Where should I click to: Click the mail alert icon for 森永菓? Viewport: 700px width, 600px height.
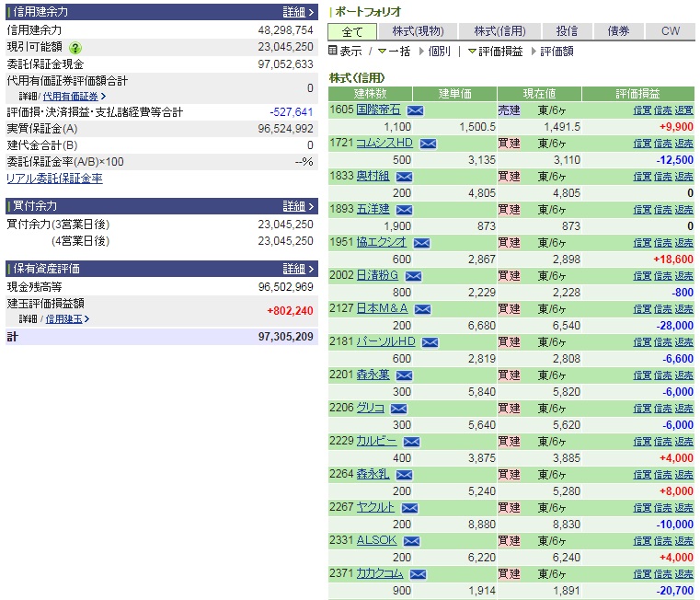click(x=404, y=375)
